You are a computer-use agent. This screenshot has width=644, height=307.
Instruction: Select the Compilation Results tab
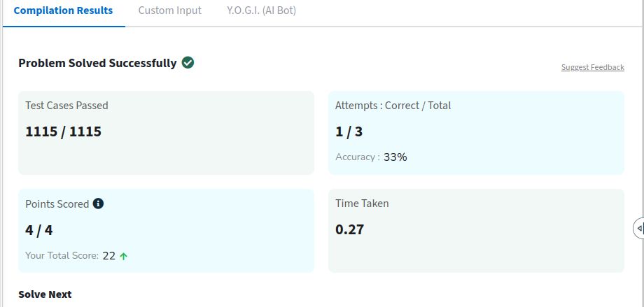pyautogui.click(x=63, y=10)
